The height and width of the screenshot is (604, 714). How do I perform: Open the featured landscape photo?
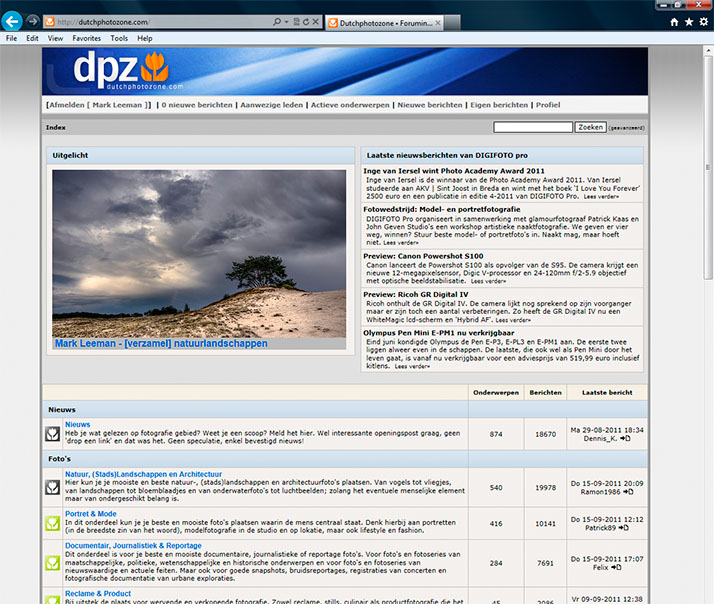[x=199, y=254]
